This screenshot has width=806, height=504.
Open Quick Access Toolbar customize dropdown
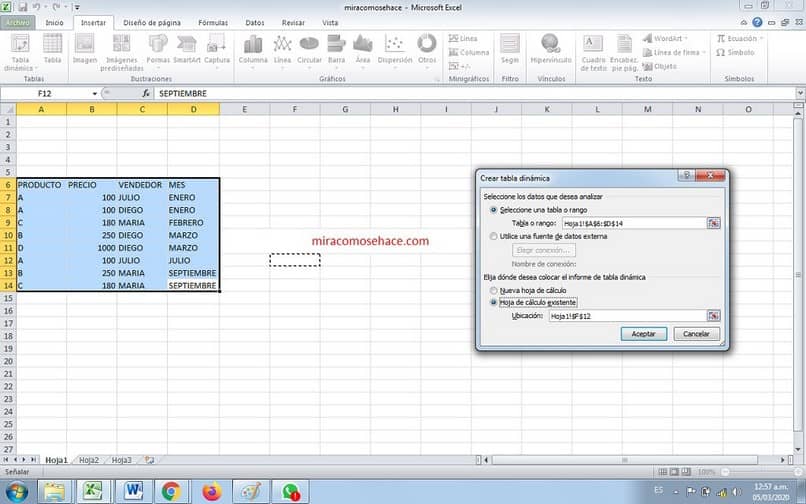pos(77,7)
